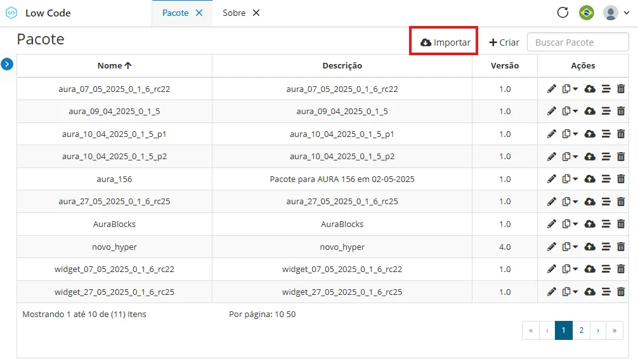Click cloud icon for aura_27_05_2025_0_1_6_rc25
Screen dimensions: 638x364
(x=590, y=202)
